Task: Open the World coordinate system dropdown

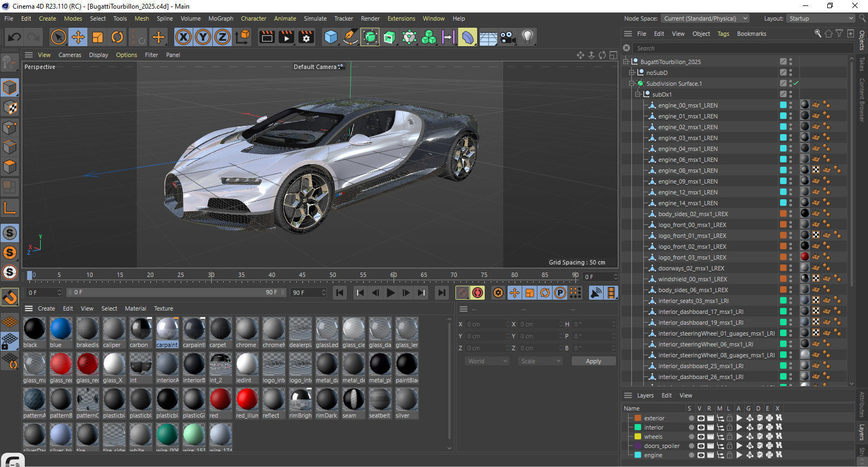Action: pos(487,361)
